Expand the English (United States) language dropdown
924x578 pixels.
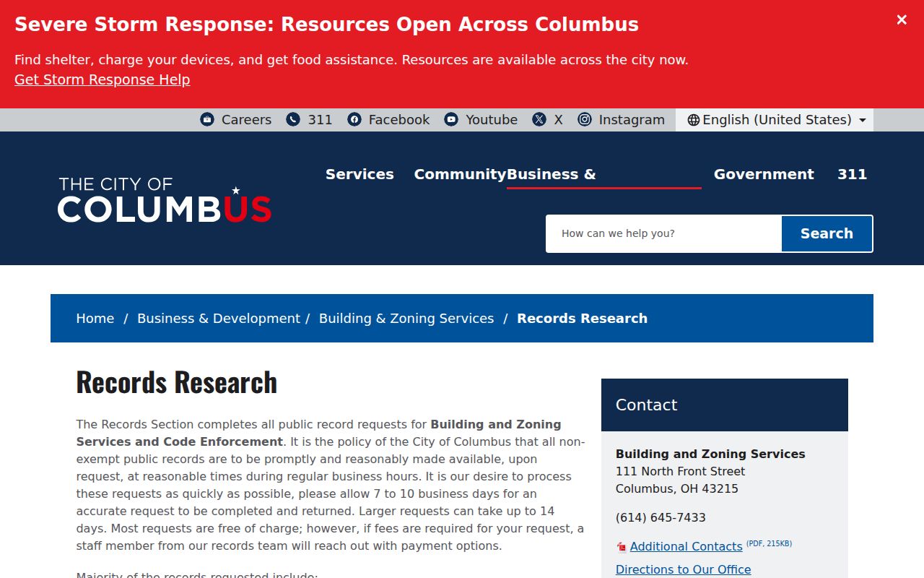click(775, 120)
